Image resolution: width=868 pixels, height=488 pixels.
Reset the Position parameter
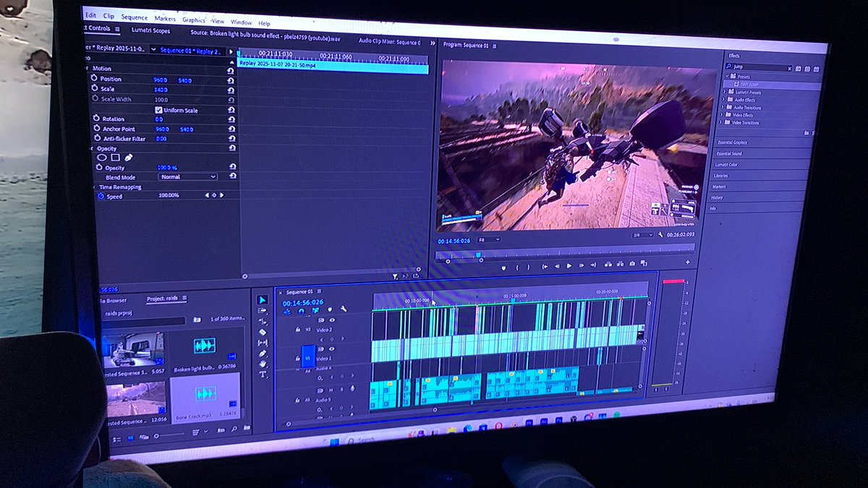[x=231, y=80]
